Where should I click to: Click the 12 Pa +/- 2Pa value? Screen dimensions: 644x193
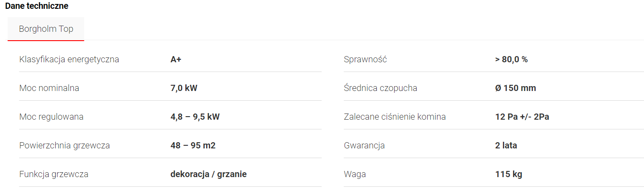click(x=522, y=117)
